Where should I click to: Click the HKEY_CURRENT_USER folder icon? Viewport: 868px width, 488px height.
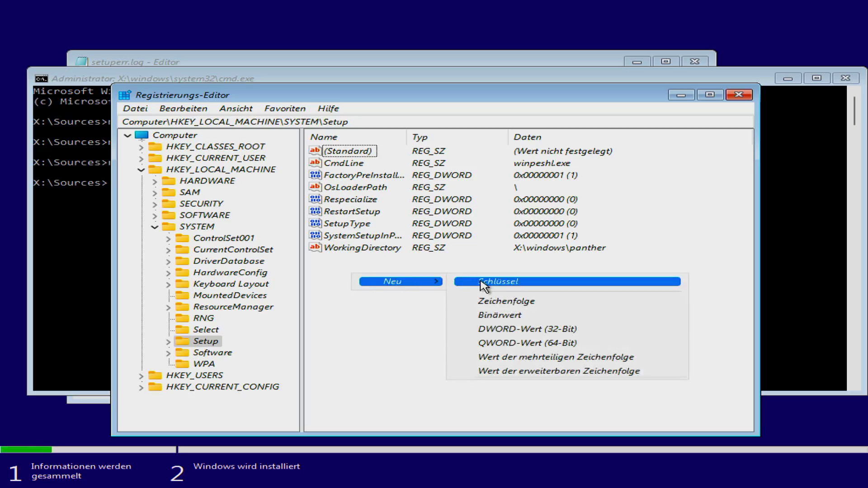point(155,158)
